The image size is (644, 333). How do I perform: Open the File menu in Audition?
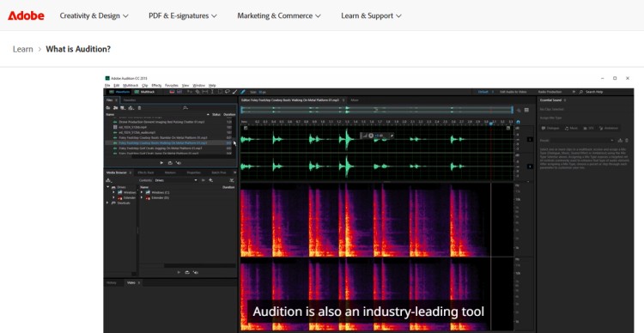(x=107, y=86)
